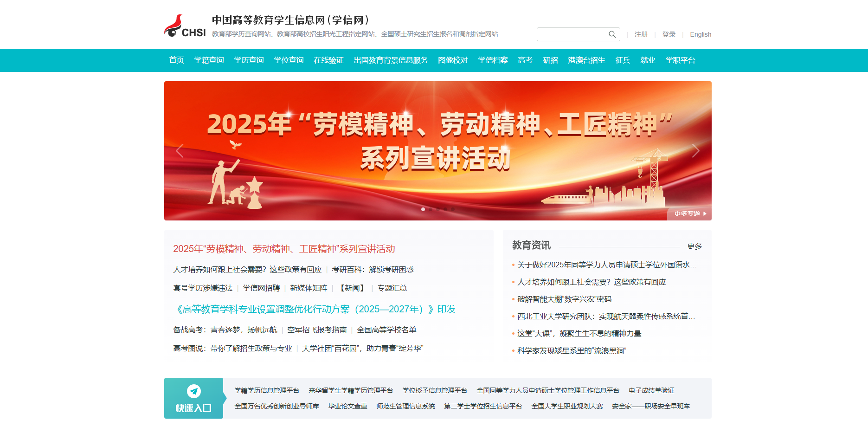Select 港澳台招生 in the navigation bar
The height and width of the screenshot is (427, 868).
(586, 60)
